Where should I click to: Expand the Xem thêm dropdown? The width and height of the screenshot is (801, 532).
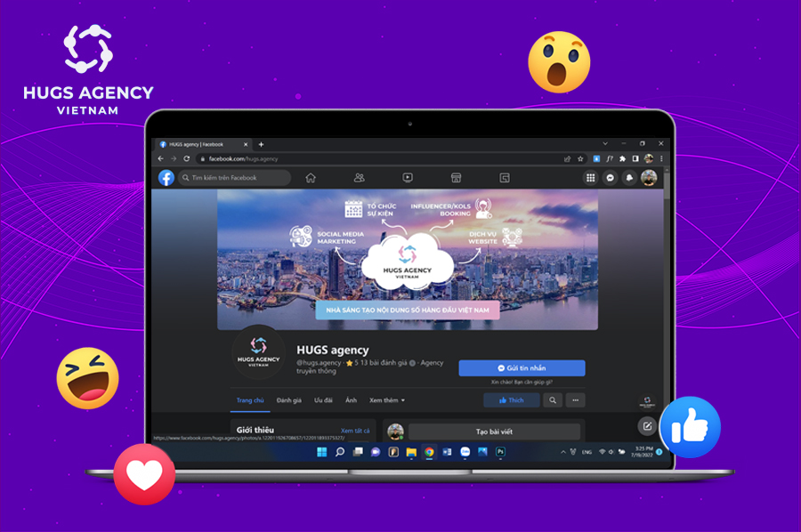(x=387, y=400)
